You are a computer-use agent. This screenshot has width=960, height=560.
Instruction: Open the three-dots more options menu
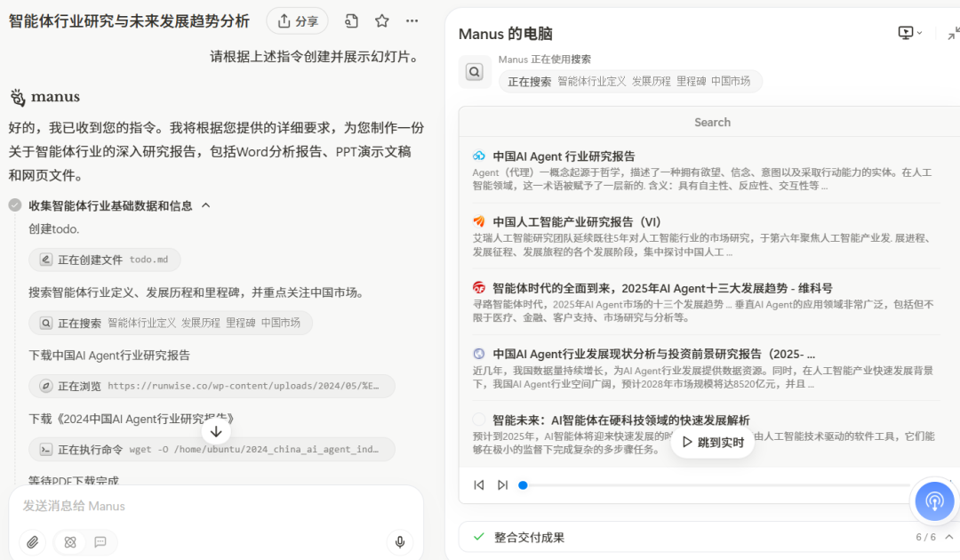412,20
